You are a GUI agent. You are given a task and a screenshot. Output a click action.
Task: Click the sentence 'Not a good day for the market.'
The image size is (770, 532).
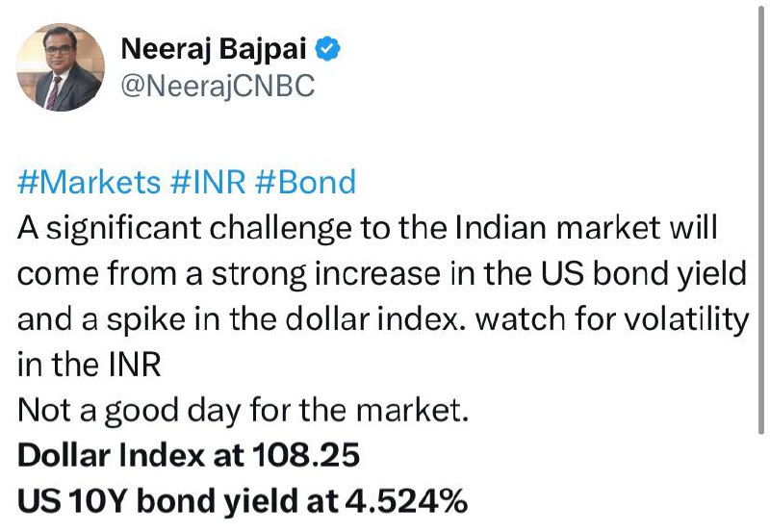pyautogui.click(x=244, y=410)
